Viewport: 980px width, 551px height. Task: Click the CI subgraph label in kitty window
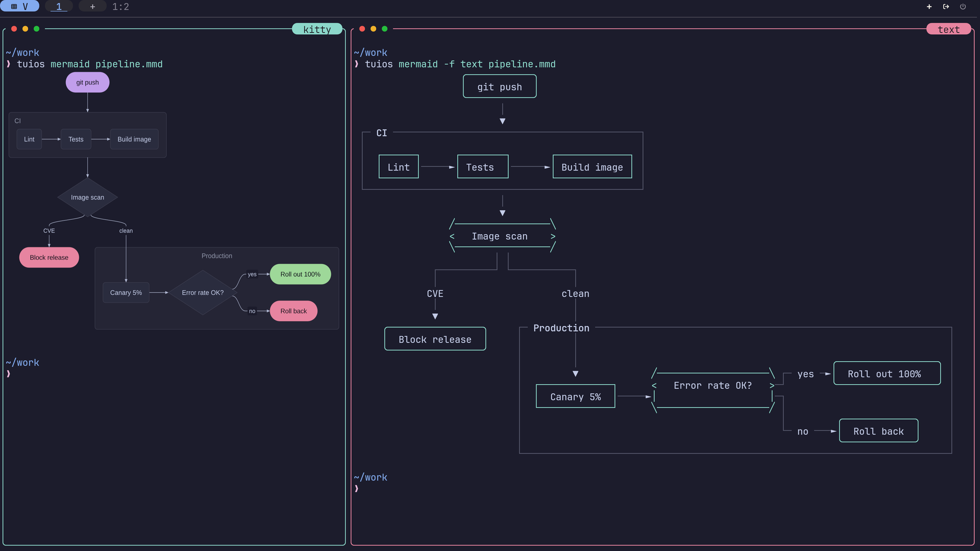[x=17, y=121]
